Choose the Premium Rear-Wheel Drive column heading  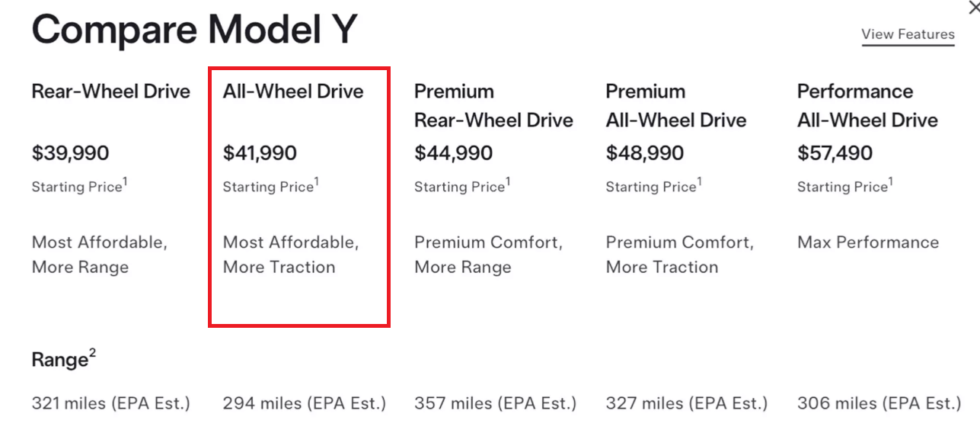tap(493, 106)
